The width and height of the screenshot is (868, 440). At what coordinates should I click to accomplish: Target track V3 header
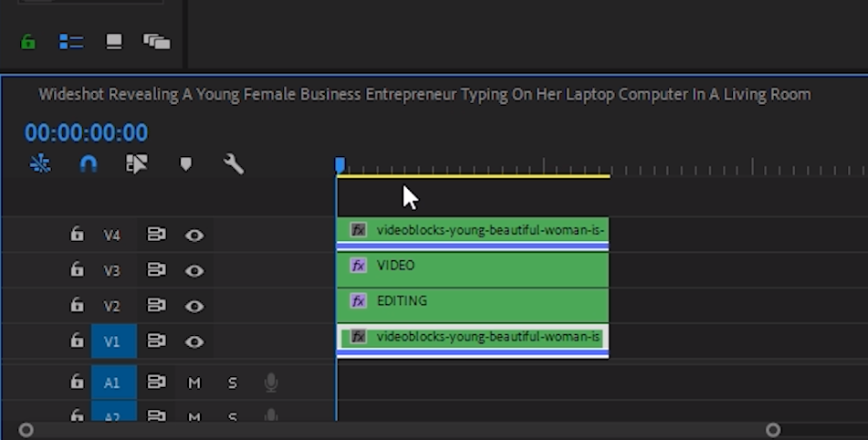click(112, 270)
